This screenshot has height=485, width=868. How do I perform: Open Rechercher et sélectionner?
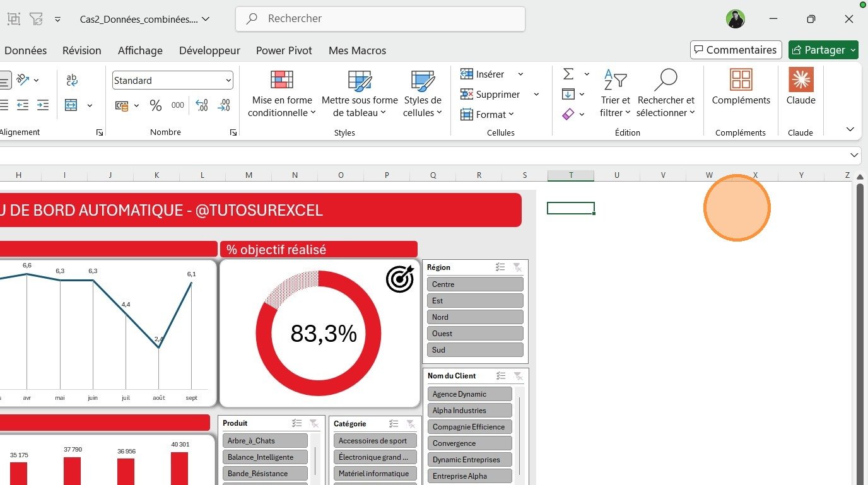666,94
